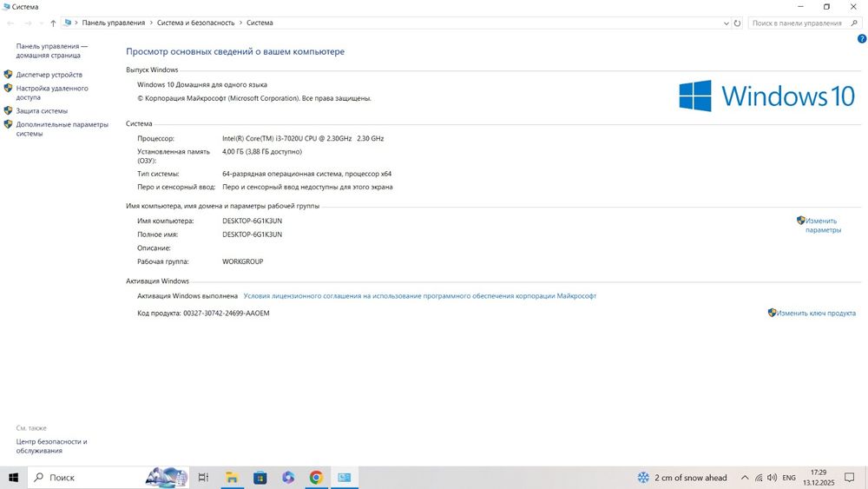Click shield icon beside Change product key
This screenshot has height=489, width=868.
click(x=773, y=313)
